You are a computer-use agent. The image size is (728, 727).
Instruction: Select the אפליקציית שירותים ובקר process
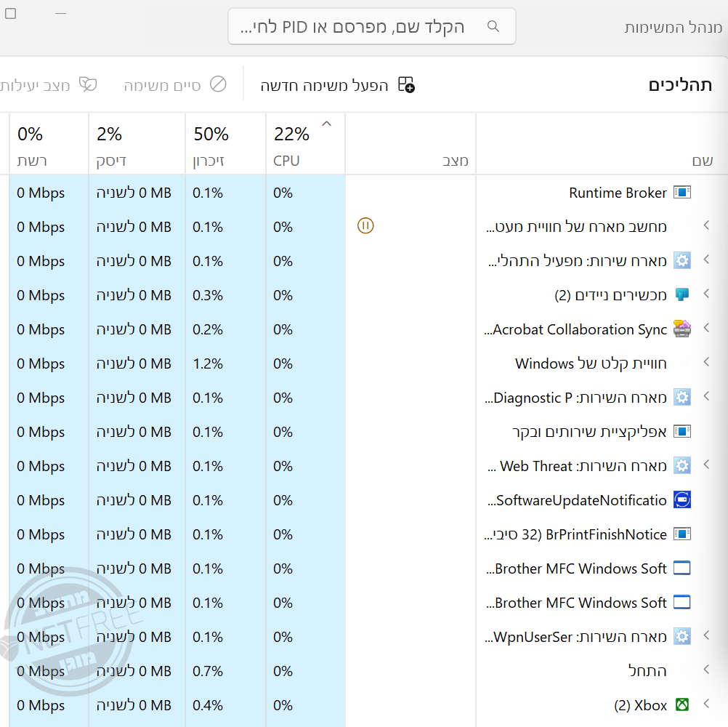pos(590,432)
